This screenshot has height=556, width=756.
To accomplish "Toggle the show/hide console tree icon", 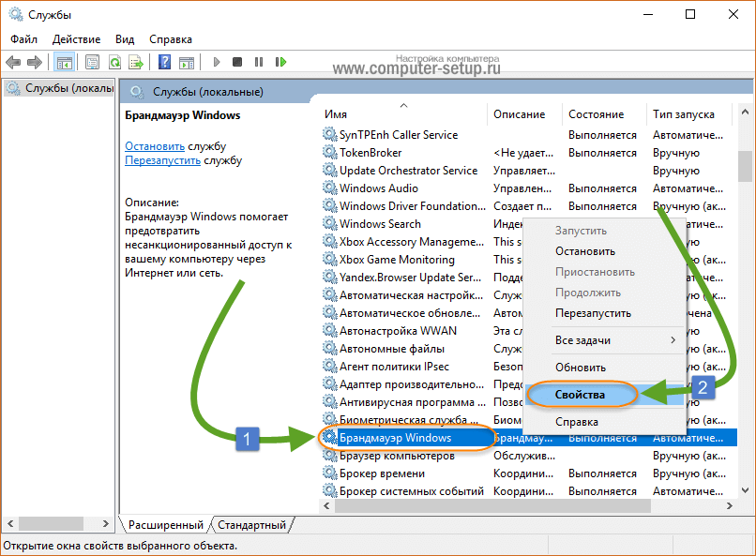I will tap(64, 62).
